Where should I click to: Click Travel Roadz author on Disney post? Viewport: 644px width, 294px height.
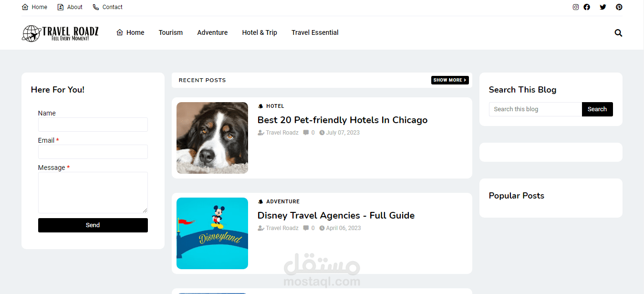pos(282,228)
